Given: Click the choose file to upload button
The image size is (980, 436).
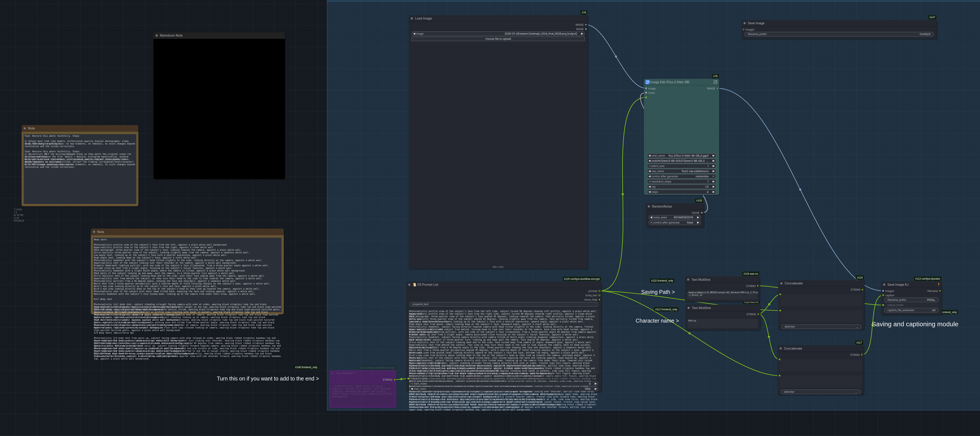Looking at the screenshot, I should click(498, 39).
